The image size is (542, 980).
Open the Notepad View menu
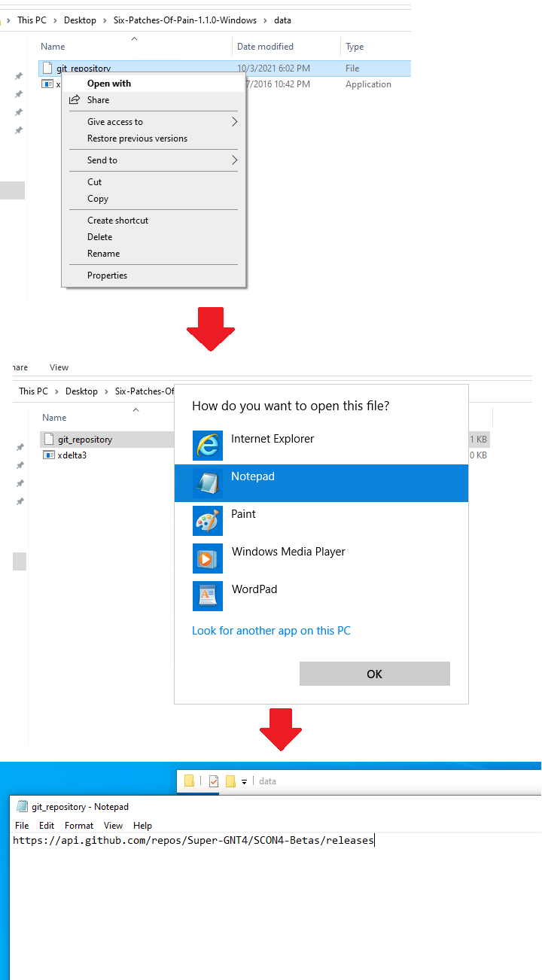(113, 826)
